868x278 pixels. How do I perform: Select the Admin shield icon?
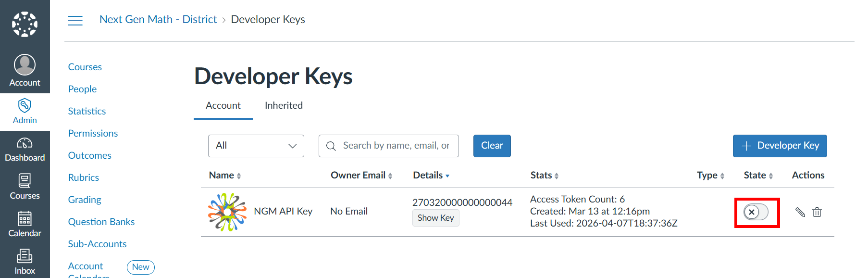[x=25, y=105]
